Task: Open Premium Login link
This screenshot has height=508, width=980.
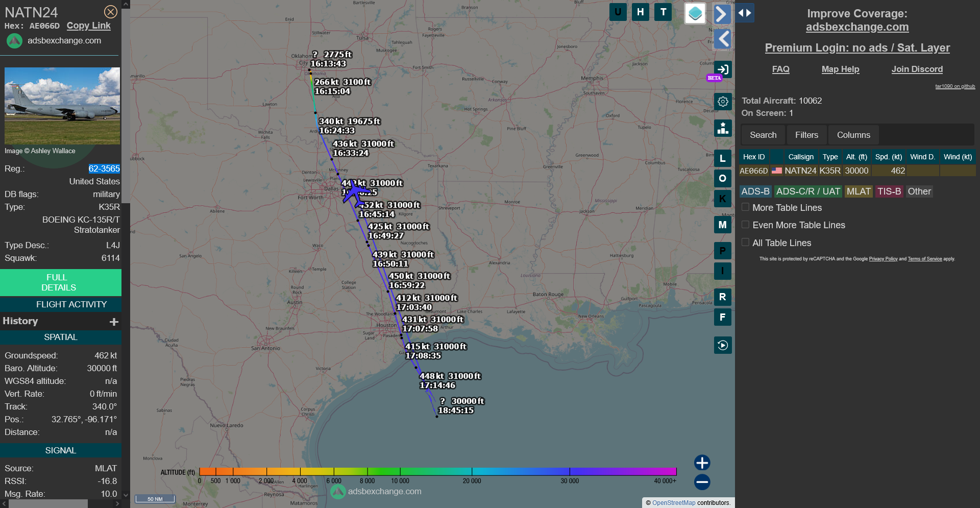Action: click(x=857, y=47)
